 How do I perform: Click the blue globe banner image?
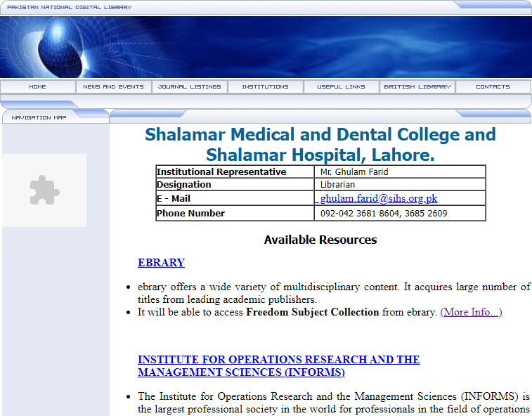(266, 47)
